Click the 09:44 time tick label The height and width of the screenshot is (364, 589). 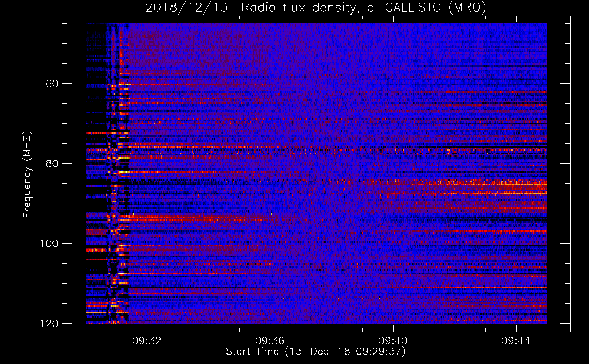coord(516,341)
